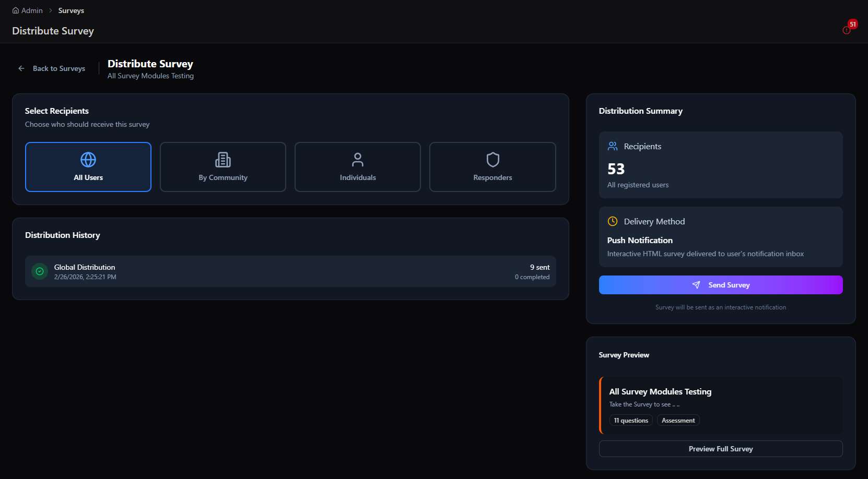Click 'Survey will be sent as an interactive notification'
Image resolution: width=868 pixels, height=479 pixels.
(721, 307)
